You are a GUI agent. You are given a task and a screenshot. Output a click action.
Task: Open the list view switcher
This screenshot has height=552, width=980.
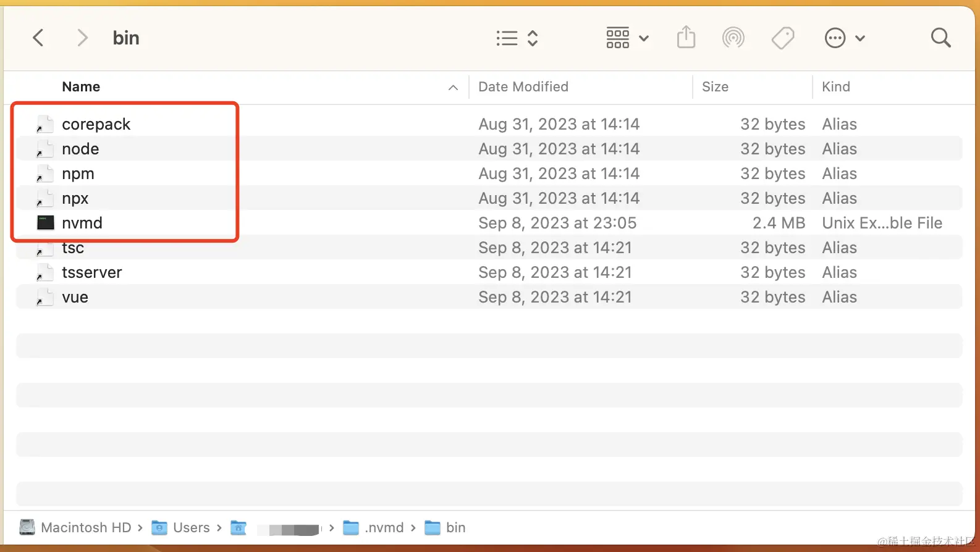coord(517,38)
